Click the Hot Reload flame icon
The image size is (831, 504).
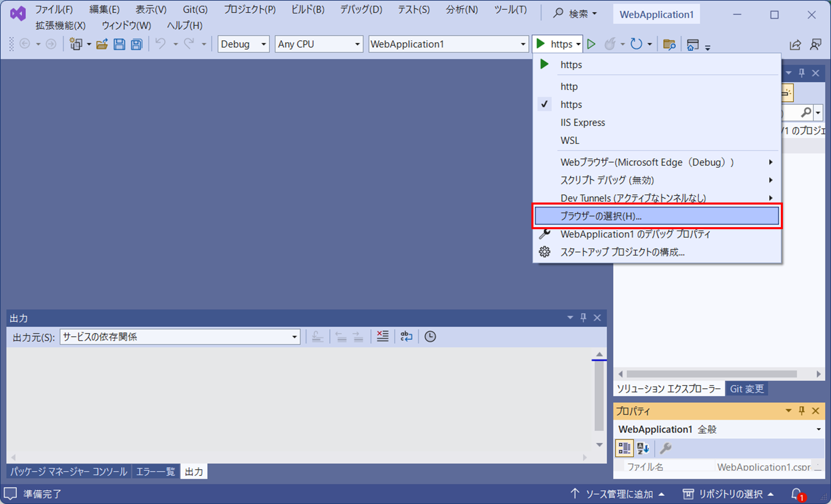click(x=610, y=44)
